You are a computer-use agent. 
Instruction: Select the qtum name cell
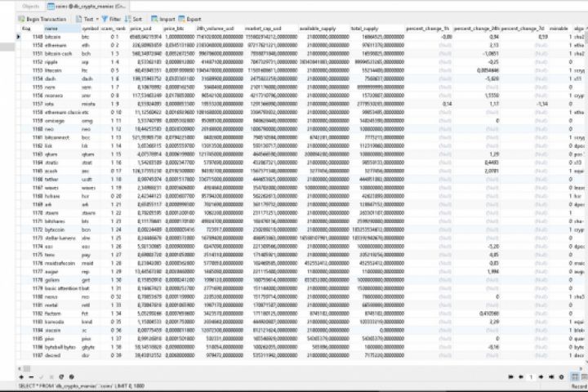click(x=61, y=154)
